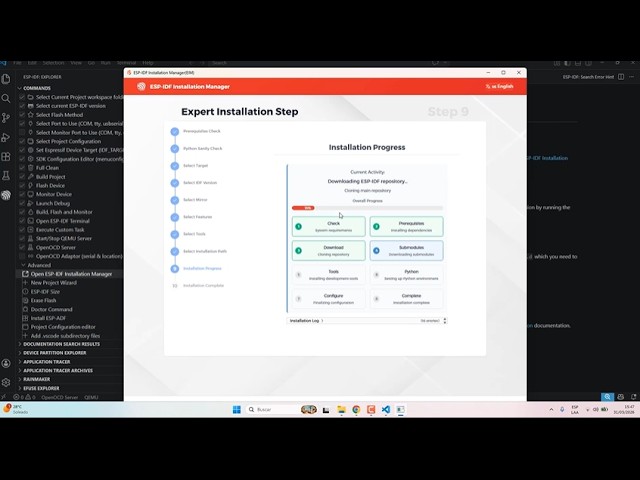Open ESP-IDF Installation Manager command
Viewport: 640px width, 480px height.
coord(69,274)
